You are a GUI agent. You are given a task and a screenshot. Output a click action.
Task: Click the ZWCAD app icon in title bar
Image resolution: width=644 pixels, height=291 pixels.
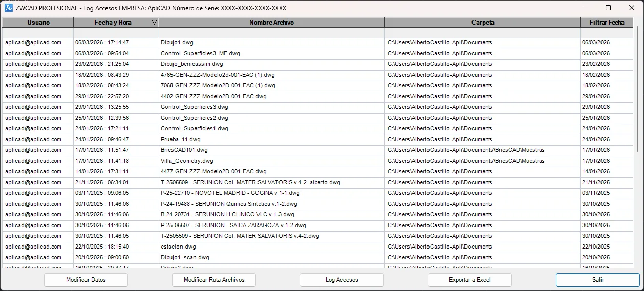[9, 8]
